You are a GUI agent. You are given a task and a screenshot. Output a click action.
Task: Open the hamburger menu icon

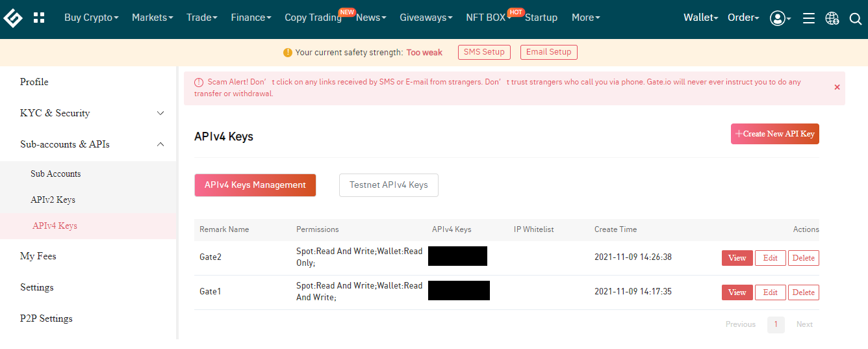pos(809,18)
